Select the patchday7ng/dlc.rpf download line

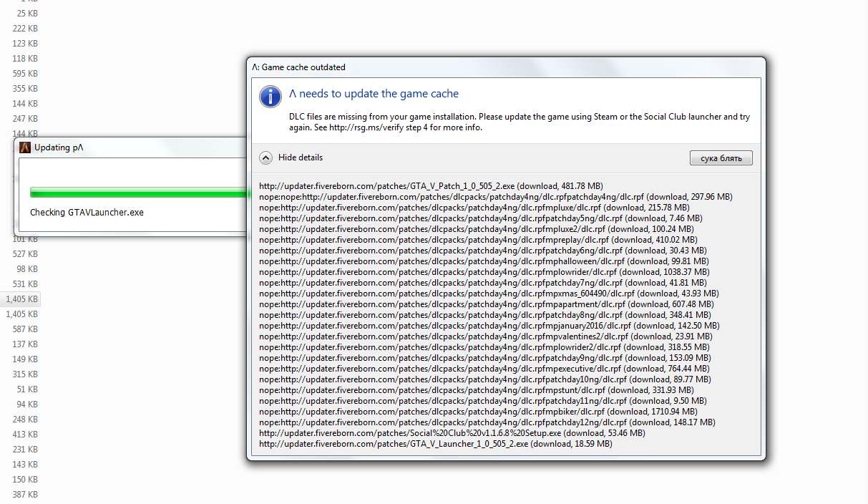[x=483, y=283]
